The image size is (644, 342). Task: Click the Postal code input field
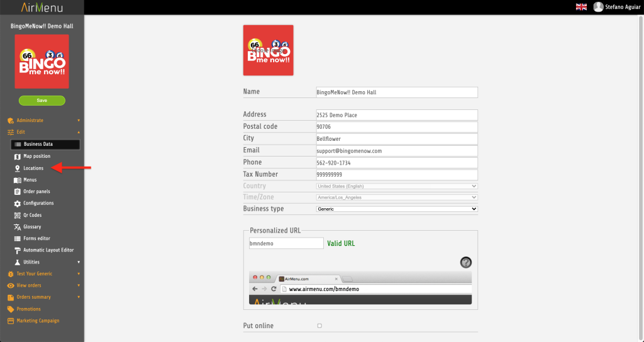(397, 127)
